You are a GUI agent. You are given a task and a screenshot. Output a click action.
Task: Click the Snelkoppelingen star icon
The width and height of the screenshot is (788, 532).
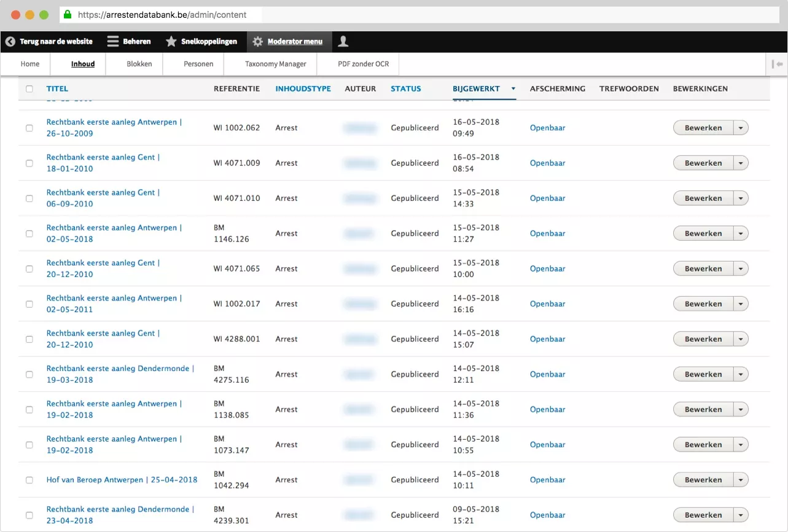[171, 42]
